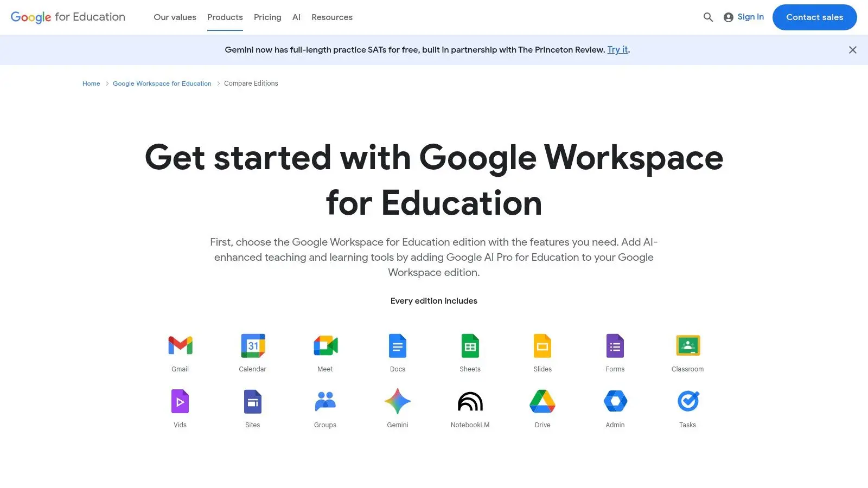Screen dimensions: 868x488
Task: Open the Our values menu
Action: (175, 17)
